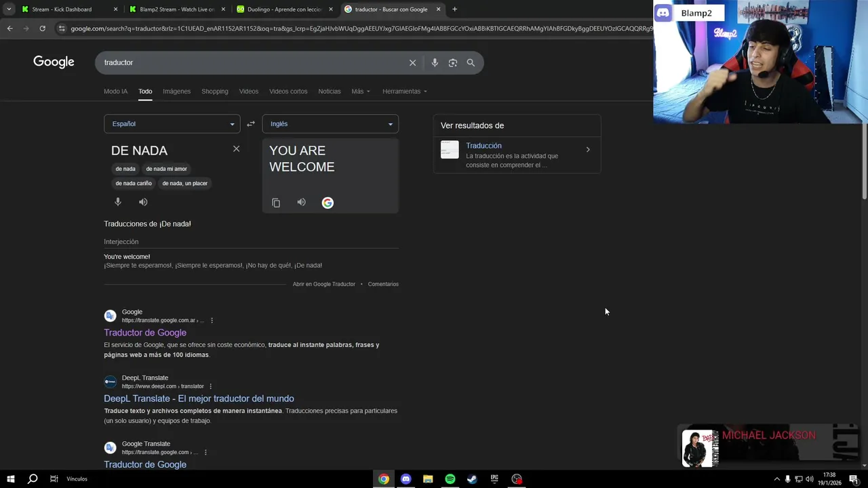Switch to Duolingo browser tab

[284, 9]
